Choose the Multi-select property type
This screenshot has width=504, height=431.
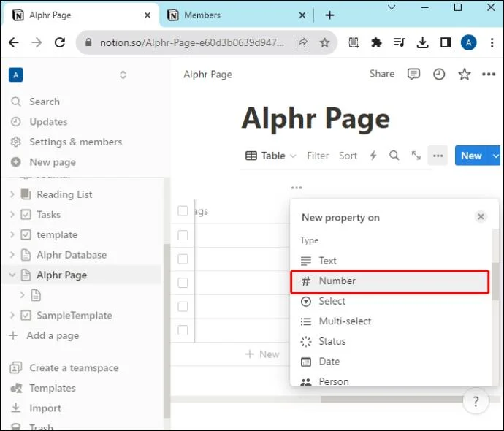pyautogui.click(x=390, y=321)
